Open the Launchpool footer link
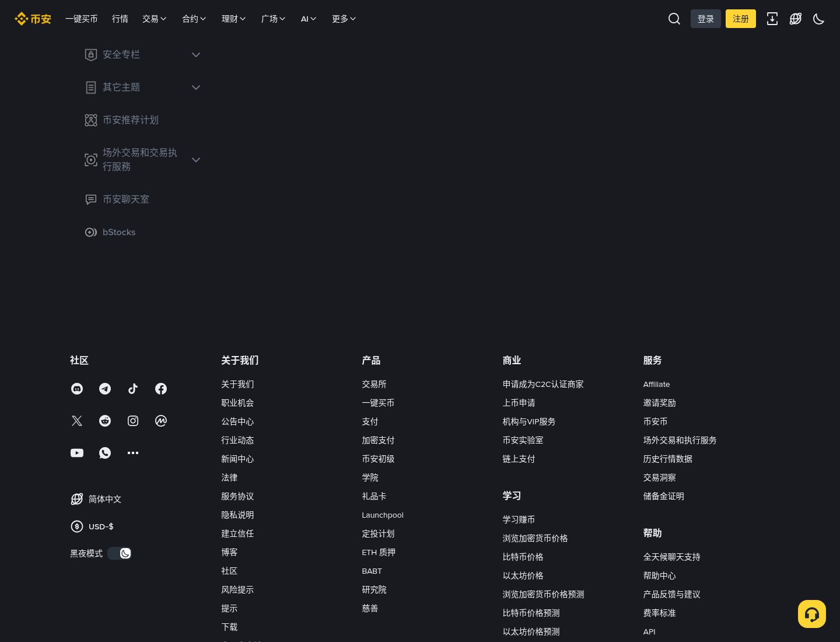The image size is (840, 642). pyautogui.click(x=383, y=515)
